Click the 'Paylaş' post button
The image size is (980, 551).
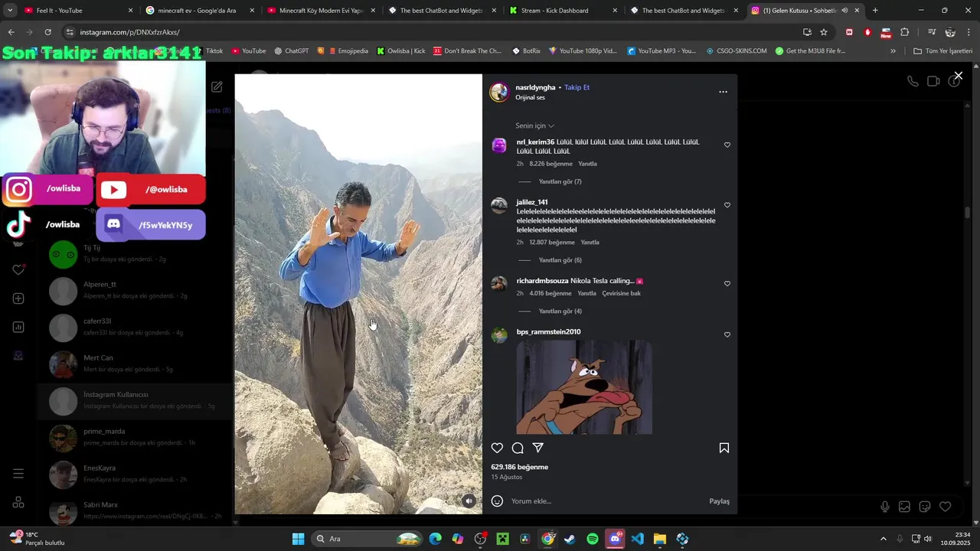(719, 501)
